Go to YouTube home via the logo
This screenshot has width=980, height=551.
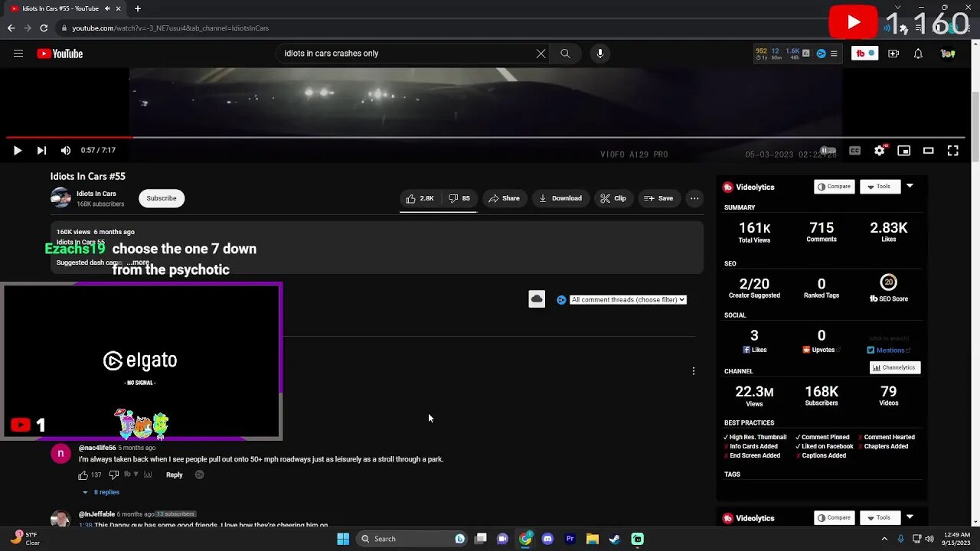pos(60,54)
